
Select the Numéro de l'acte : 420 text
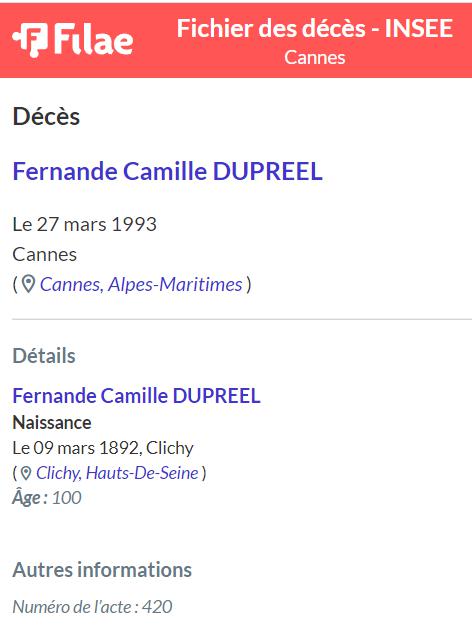pyautogui.click(x=93, y=607)
